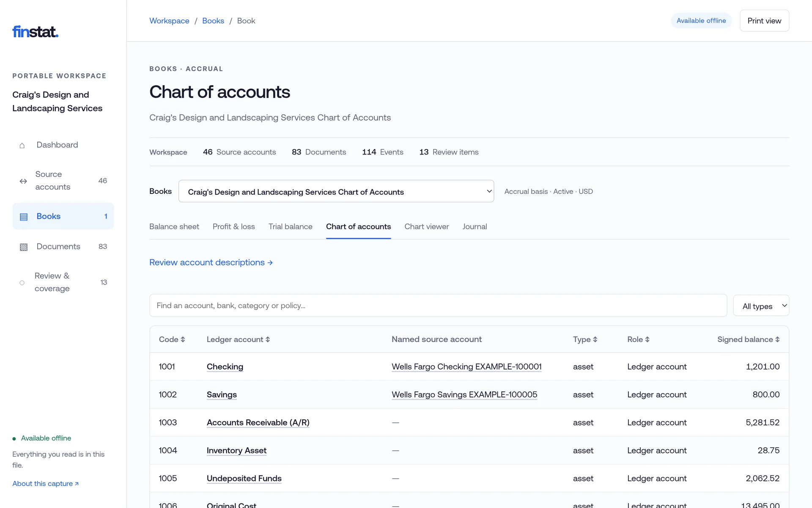Click the Print view button
This screenshot has width=812, height=508.
click(x=764, y=21)
